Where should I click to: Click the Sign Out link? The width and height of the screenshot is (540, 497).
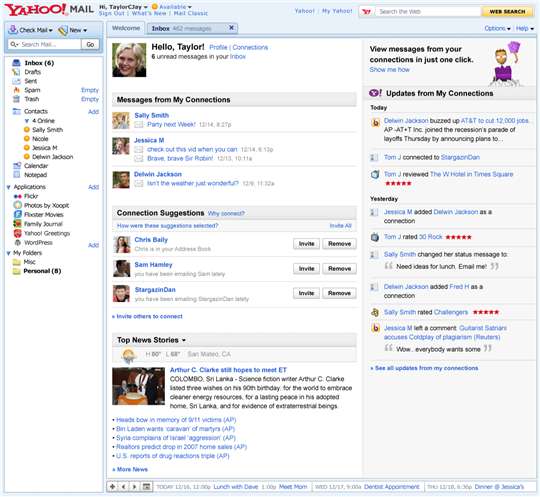[112, 13]
